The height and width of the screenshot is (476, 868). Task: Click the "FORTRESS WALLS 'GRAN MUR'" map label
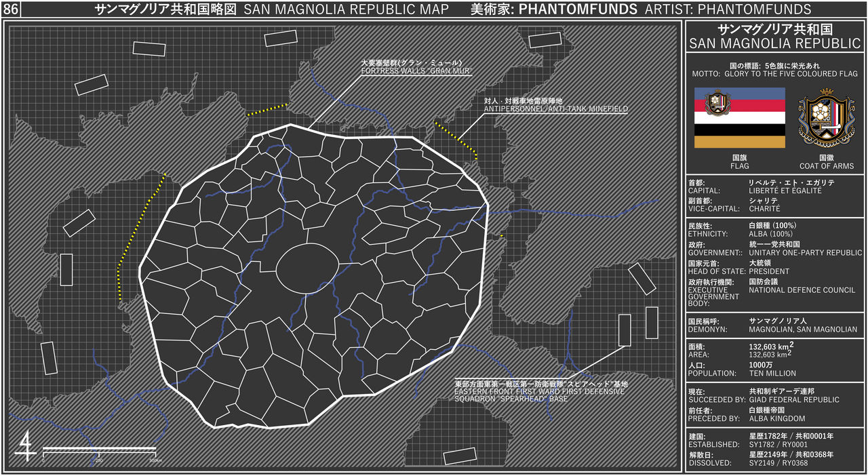click(x=416, y=71)
